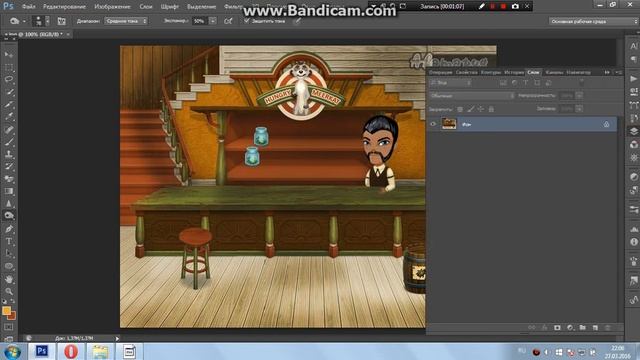Select the Quick Selection tool
640x360 pixels.
9,92
